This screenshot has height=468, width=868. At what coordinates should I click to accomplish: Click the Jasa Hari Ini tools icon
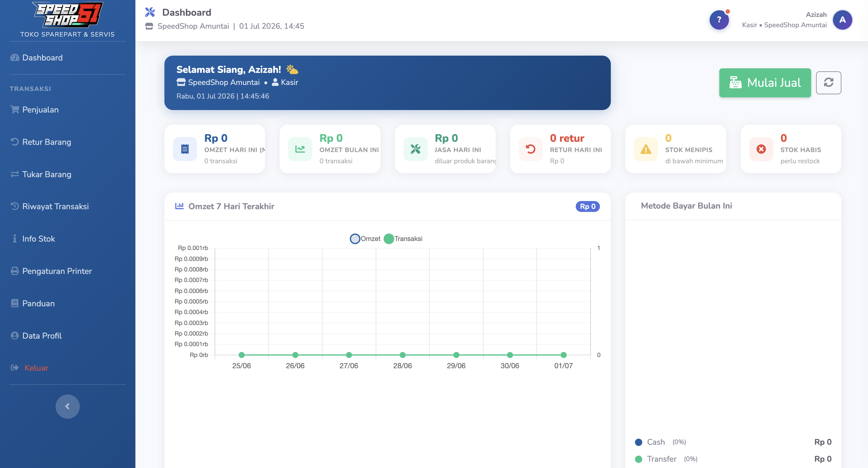(x=415, y=149)
